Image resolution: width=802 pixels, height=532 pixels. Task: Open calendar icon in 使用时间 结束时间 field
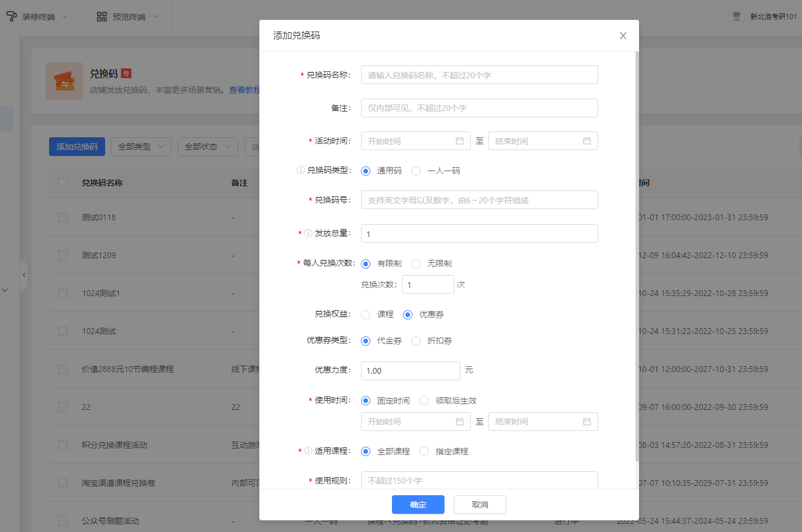pos(587,422)
